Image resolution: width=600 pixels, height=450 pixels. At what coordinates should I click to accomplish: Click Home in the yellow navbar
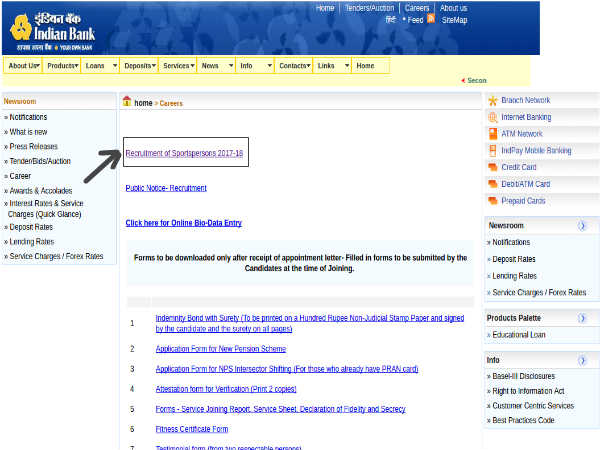(371, 66)
